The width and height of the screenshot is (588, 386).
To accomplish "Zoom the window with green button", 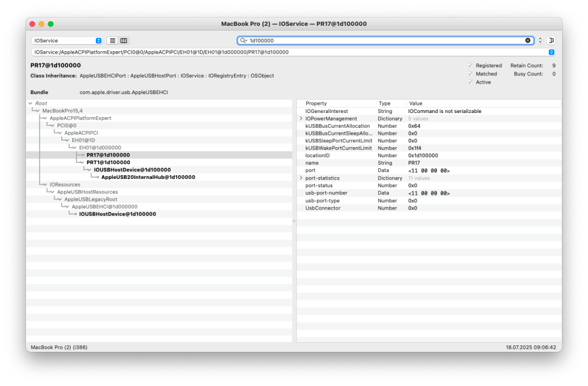I will (x=51, y=24).
